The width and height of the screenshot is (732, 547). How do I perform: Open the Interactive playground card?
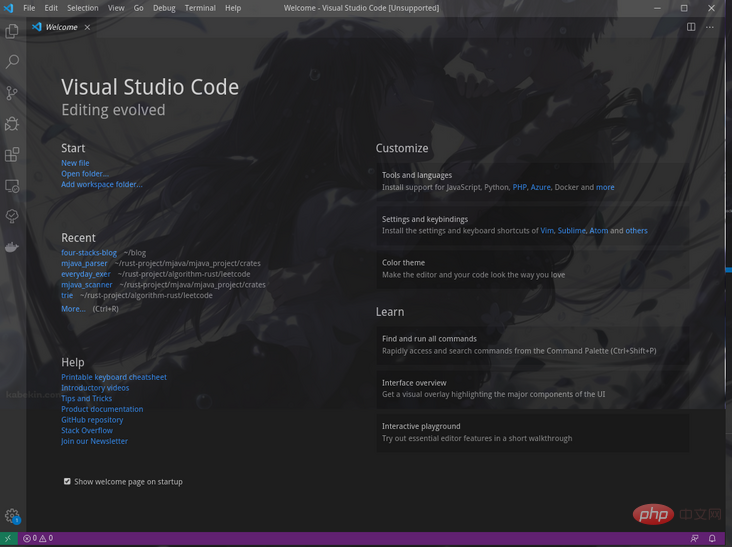[533, 432]
